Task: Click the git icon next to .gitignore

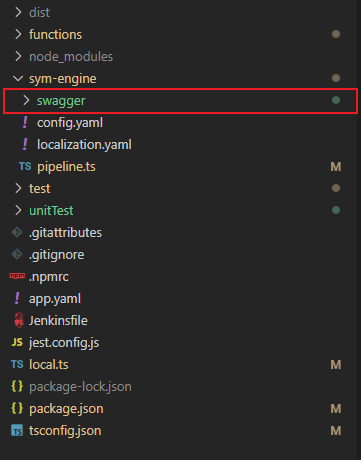Action: [17, 254]
